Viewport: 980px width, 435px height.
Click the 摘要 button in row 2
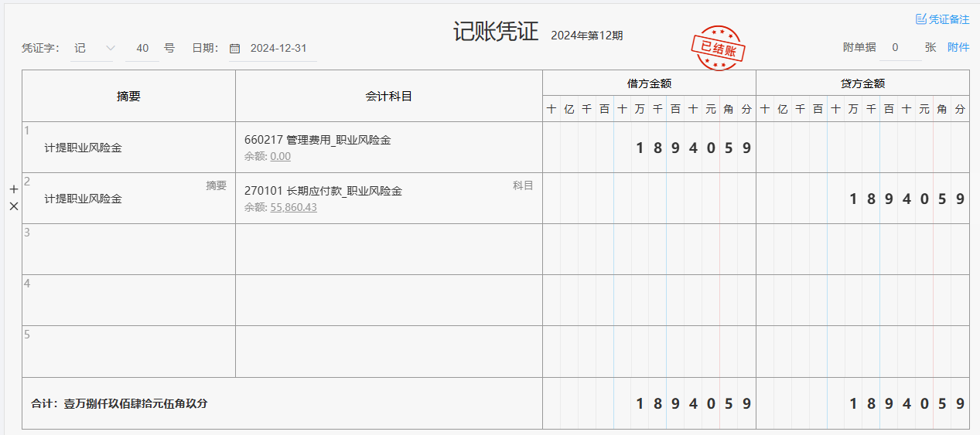point(216,185)
